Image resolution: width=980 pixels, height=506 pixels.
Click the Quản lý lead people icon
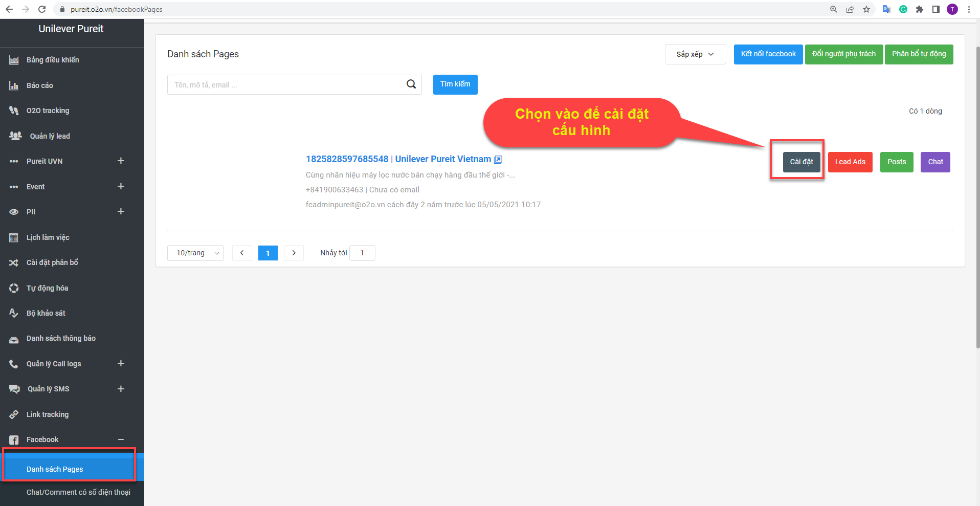pos(15,136)
